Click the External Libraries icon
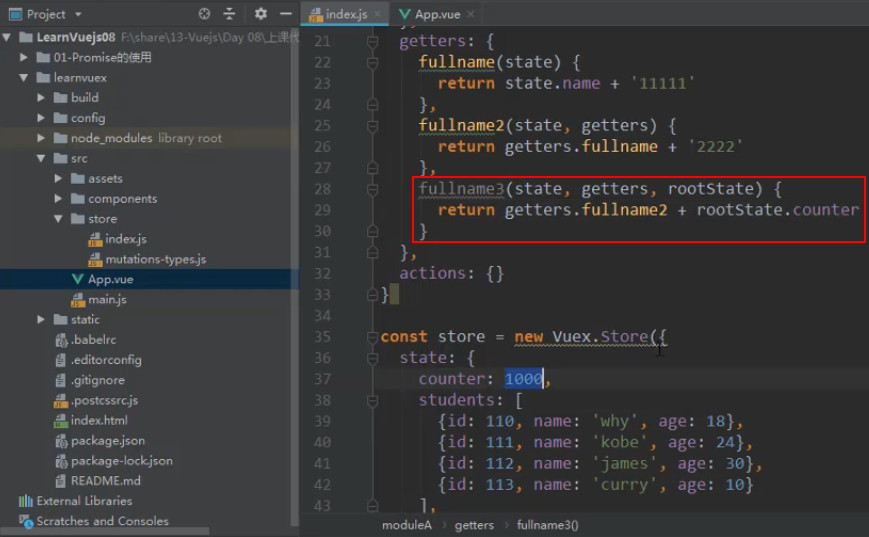 click(26, 501)
